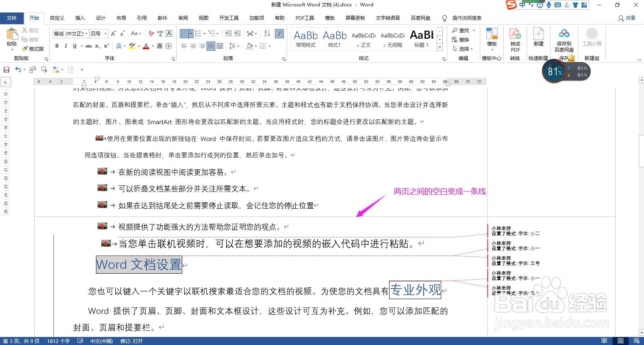The height and width of the screenshot is (345, 644).
Task: Clear all formatting with the eraser icon
Action: [151, 33]
